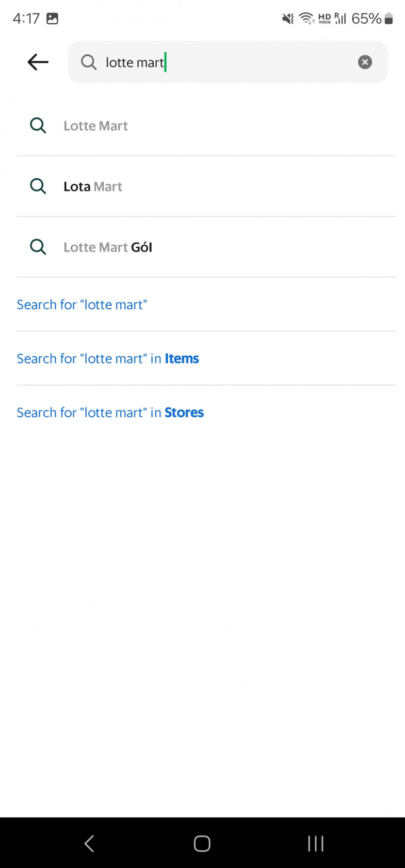405x868 pixels.
Task: Tap the Wi-Fi icon in status bar
Action: pyautogui.click(x=307, y=18)
